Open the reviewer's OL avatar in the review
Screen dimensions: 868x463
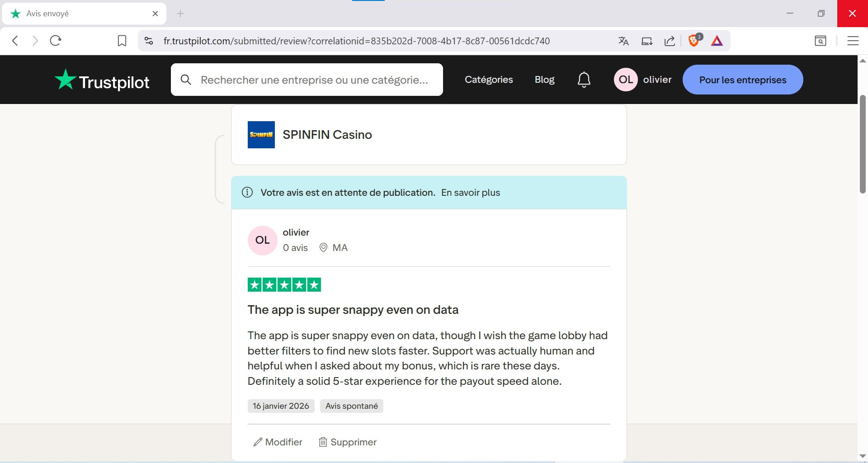coord(262,240)
